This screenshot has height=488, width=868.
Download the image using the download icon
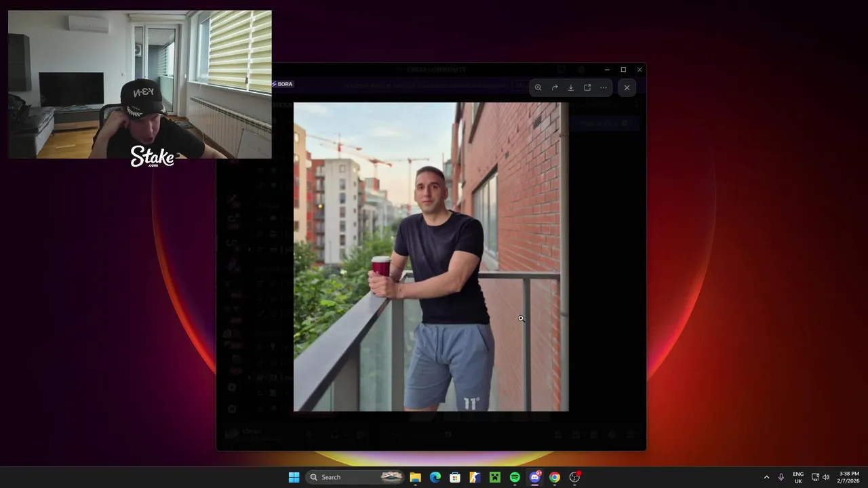point(571,87)
